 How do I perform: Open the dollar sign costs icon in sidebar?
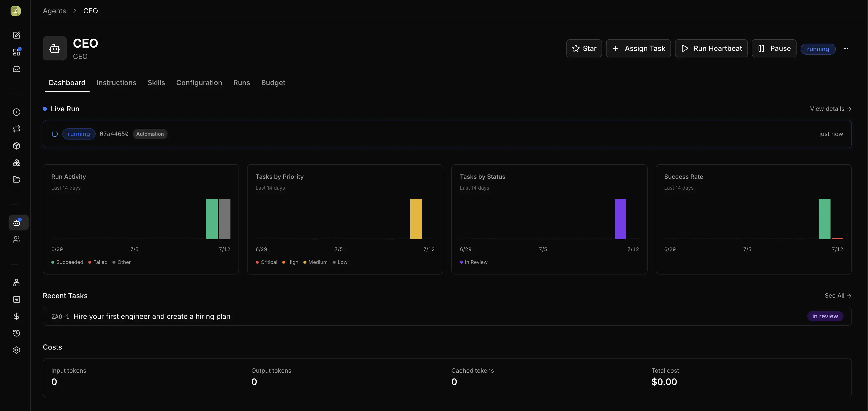(17, 316)
